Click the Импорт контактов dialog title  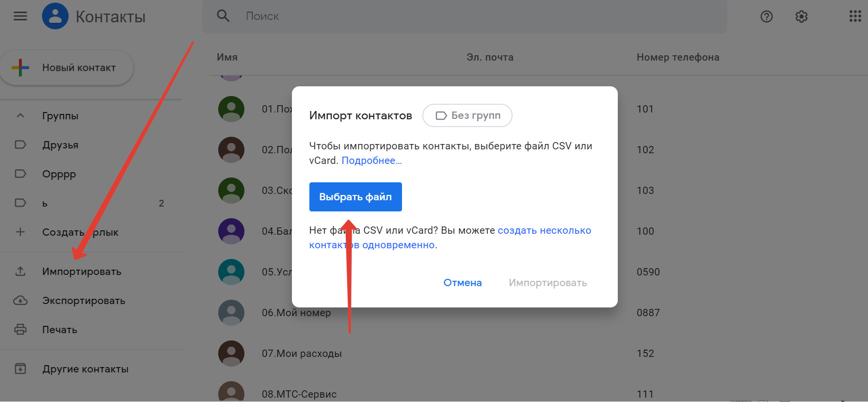pos(361,115)
